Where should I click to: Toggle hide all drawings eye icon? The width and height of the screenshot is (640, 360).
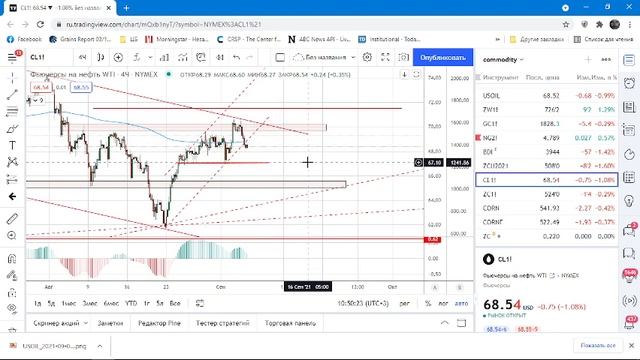tap(12, 308)
